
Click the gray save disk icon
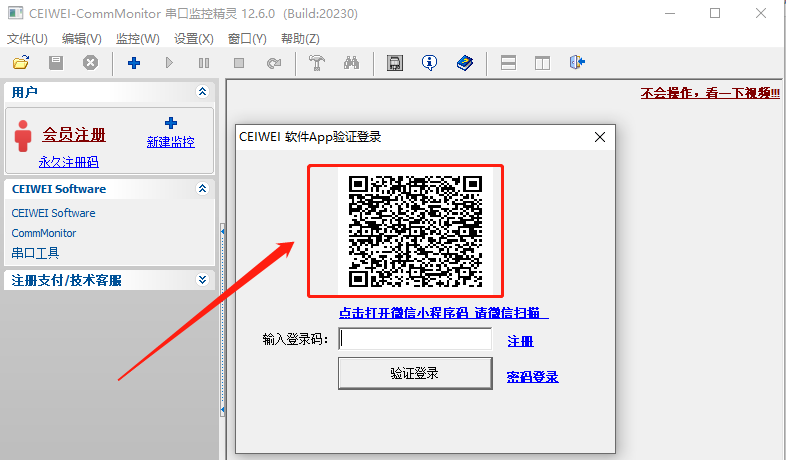tap(56, 63)
